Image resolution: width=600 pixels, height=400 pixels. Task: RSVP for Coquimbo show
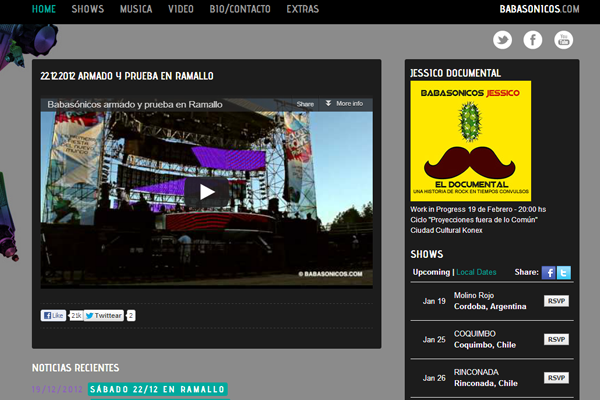coord(556,340)
